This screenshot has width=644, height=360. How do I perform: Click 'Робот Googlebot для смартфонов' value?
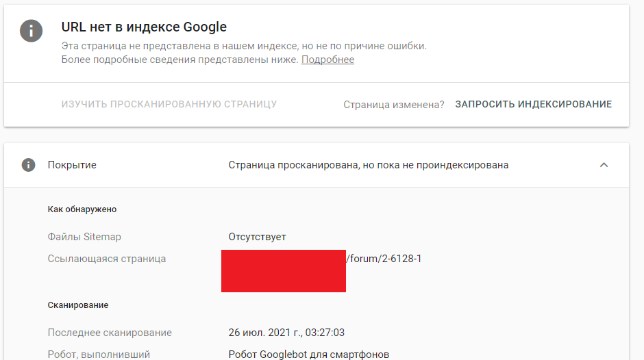308,355
